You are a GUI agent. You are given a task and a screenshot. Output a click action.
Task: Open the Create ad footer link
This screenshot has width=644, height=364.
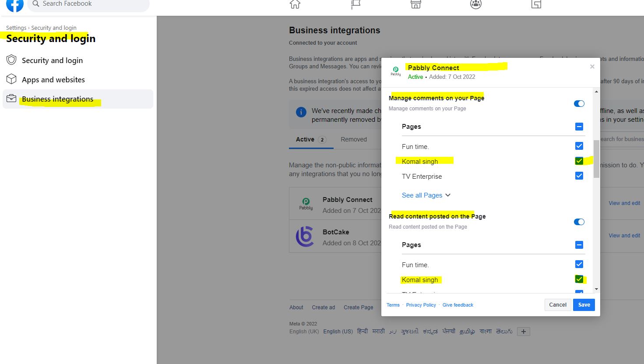[x=324, y=307]
